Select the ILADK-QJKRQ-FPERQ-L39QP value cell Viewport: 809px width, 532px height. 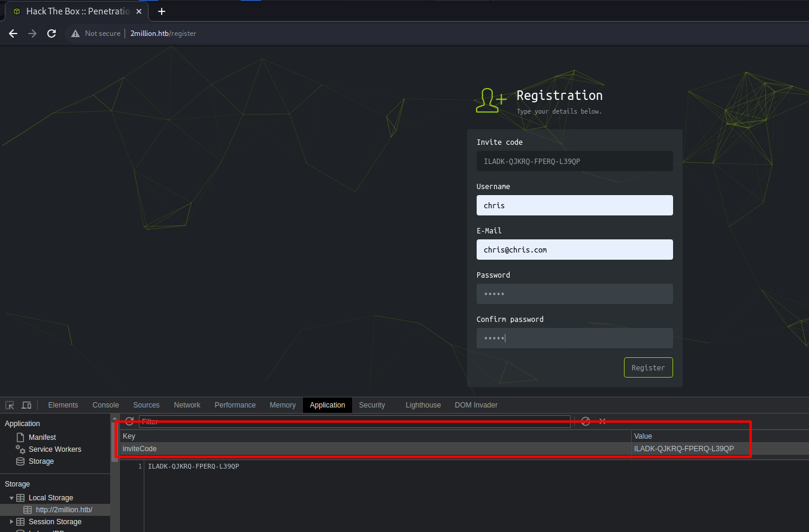[720, 449]
